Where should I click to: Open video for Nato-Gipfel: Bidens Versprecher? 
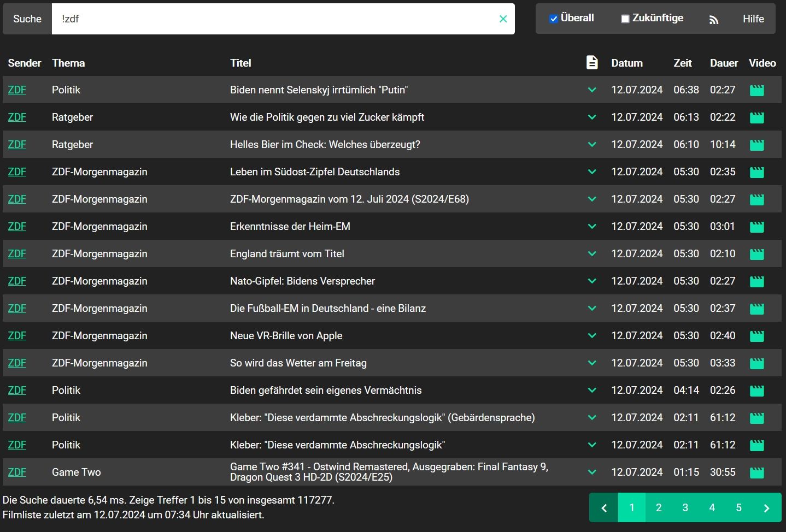(x=756, y=281)
